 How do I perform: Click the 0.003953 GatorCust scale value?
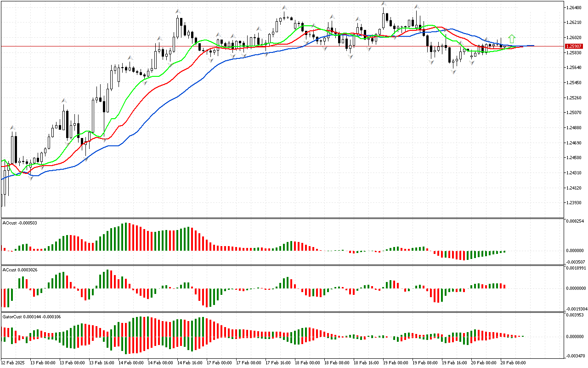(x=575, y=315)
